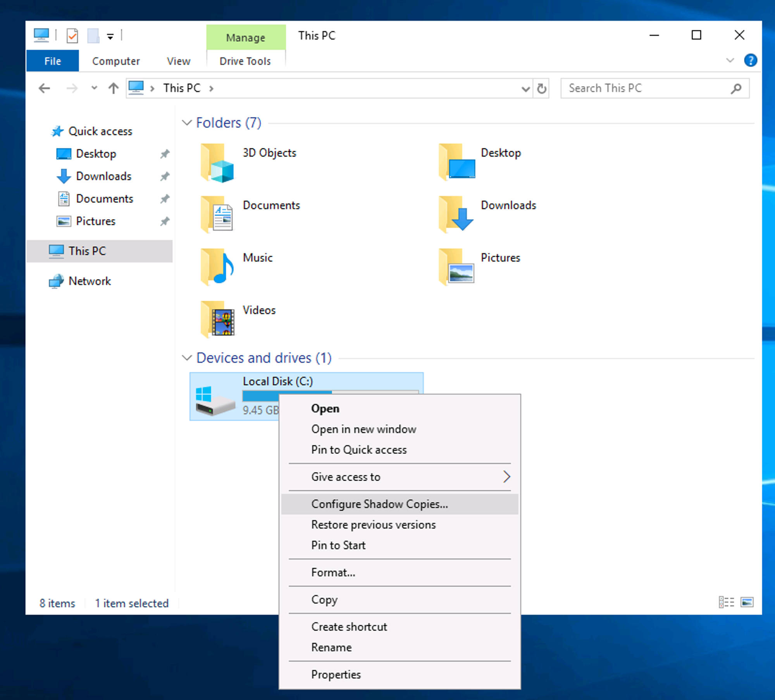Open the Help question mark icon
Viewport: 775px width, 700px height.
tap(750, 60)
